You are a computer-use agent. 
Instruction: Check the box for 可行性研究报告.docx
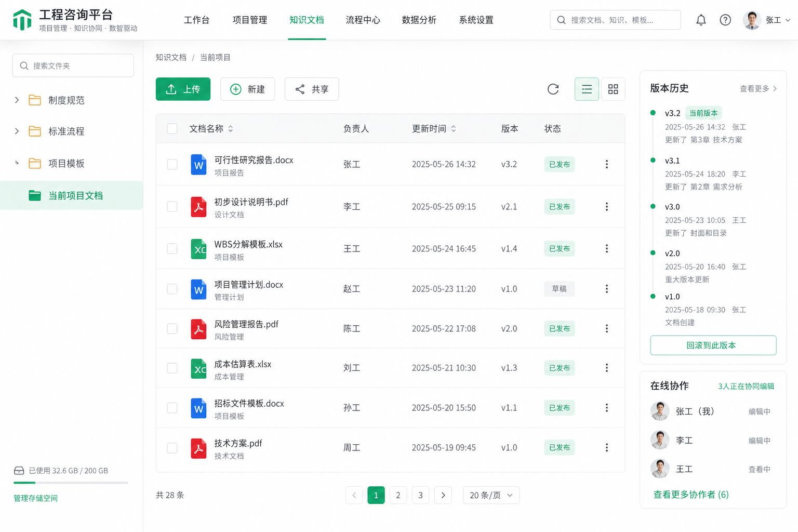[x=172, y=164]
